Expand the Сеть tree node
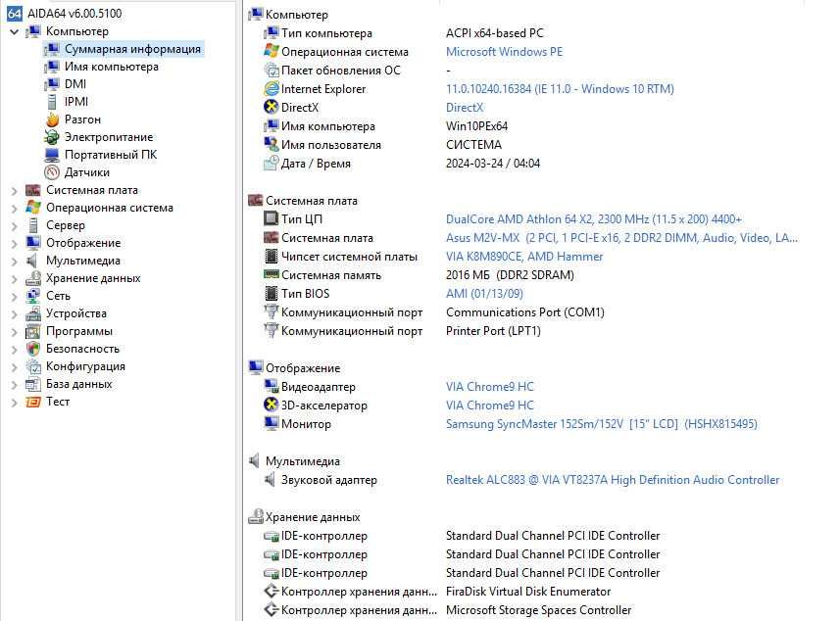This screenshot has height=621, width=840. click(x=15, y=297)
